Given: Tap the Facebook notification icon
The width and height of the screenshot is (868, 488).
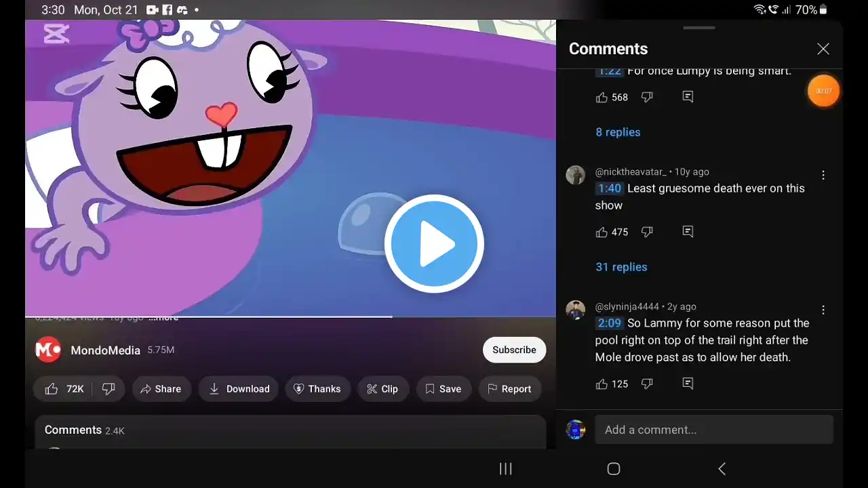Looking at the screenshot, I should [167, 10].
